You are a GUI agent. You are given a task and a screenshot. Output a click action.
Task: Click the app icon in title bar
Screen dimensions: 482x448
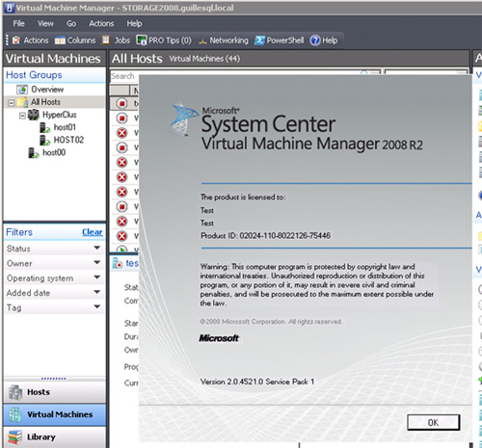click(x=10, y=8)
